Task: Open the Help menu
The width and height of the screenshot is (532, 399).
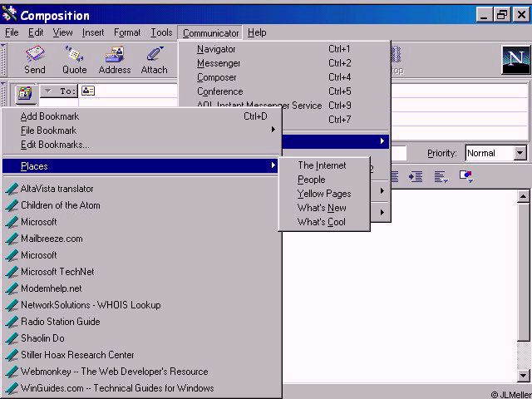Action: 257,32
